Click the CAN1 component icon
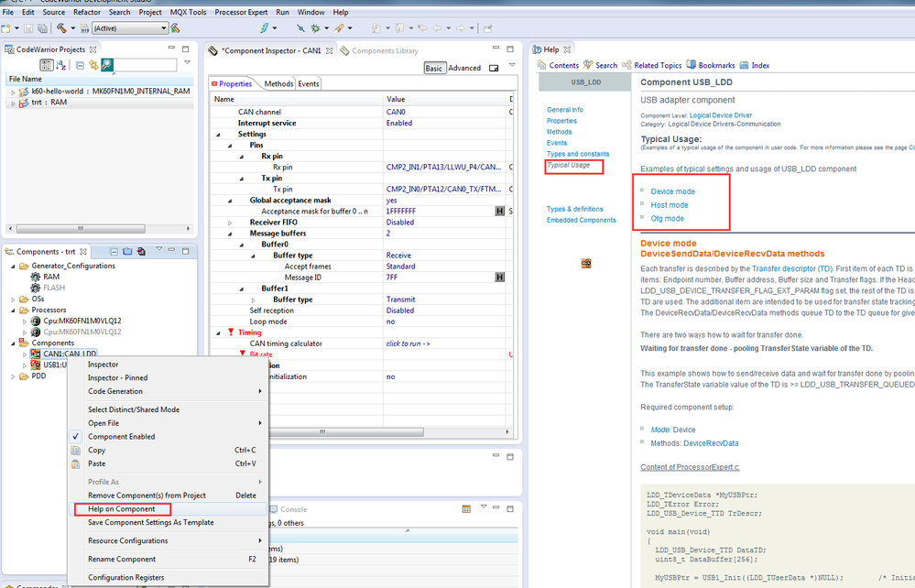 tap(35, 354)
